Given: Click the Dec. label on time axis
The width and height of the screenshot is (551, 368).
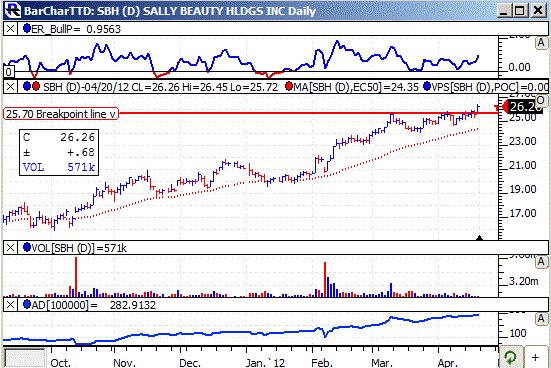Looking at the screenshot, I should click(190, 362).
